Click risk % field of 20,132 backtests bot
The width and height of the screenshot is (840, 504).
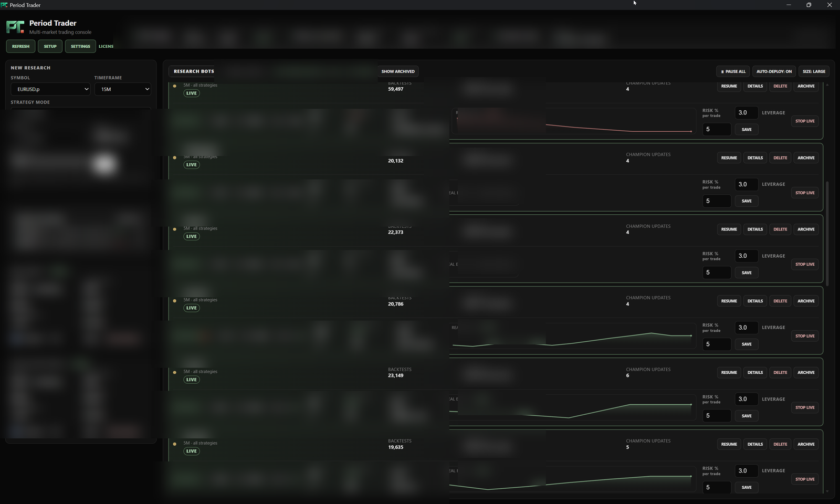click(746, 184)
